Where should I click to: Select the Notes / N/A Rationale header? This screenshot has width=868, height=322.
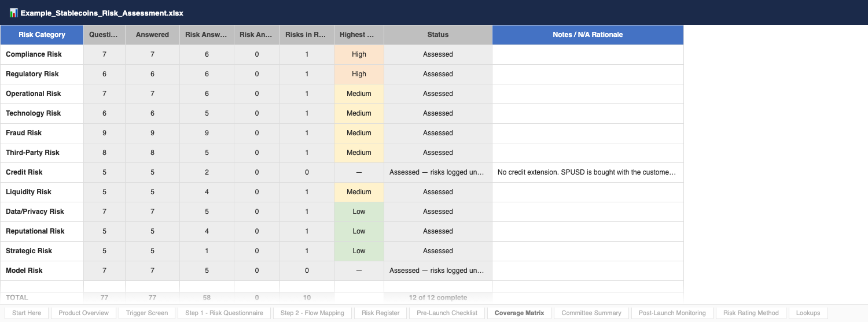pyautogui.click(x=588, y=35)
